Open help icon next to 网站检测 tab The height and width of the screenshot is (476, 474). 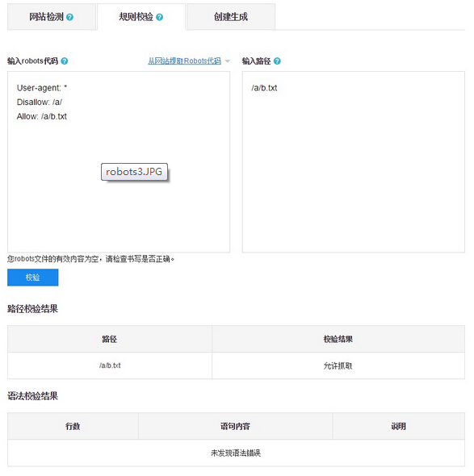tap(69, 17)
